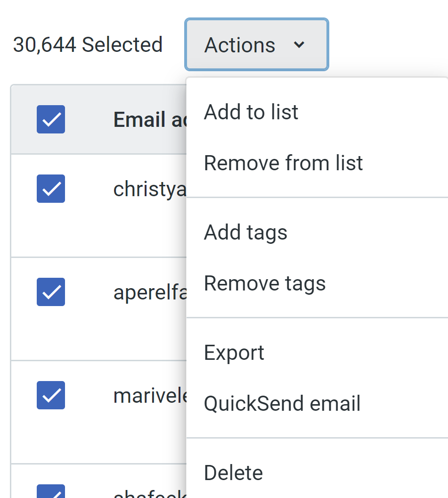Choose Add to list
This screenshot has height=498, width=448.
pyautogui.click(x=251, y=112)
